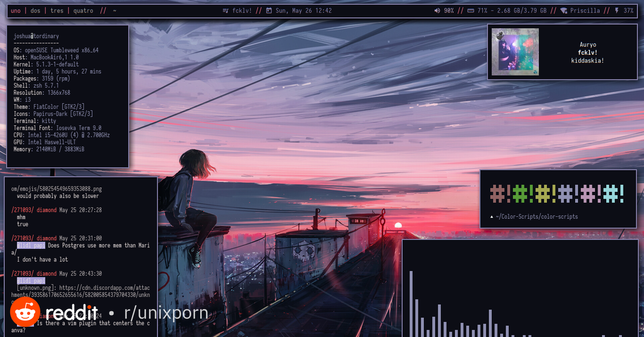Viewport: 644px width, 337px height.
Task: Click the '90%' volume value
Action: click(449, 11)
